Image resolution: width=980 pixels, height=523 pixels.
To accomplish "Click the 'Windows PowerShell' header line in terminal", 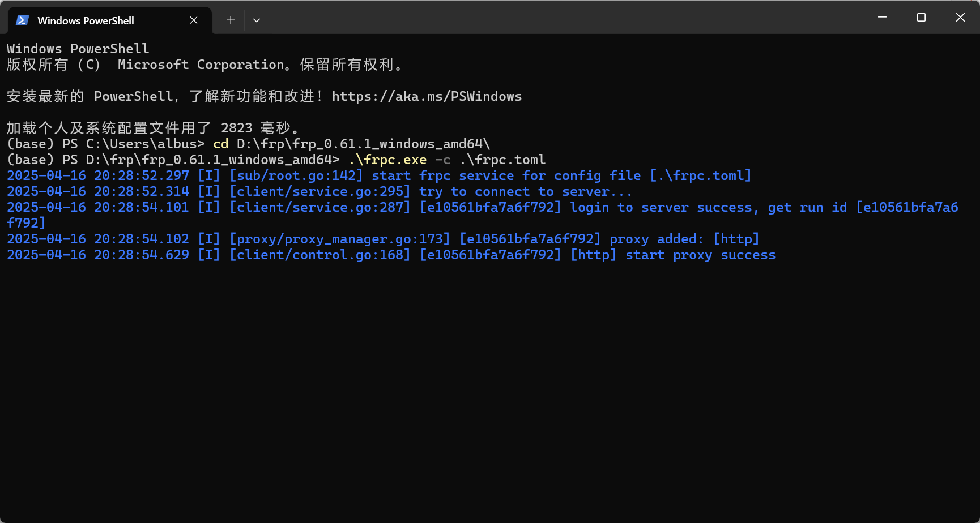I will 78,49.
